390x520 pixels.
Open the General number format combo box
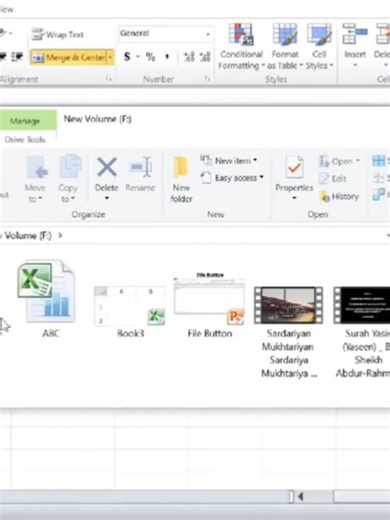coord(165,33)
